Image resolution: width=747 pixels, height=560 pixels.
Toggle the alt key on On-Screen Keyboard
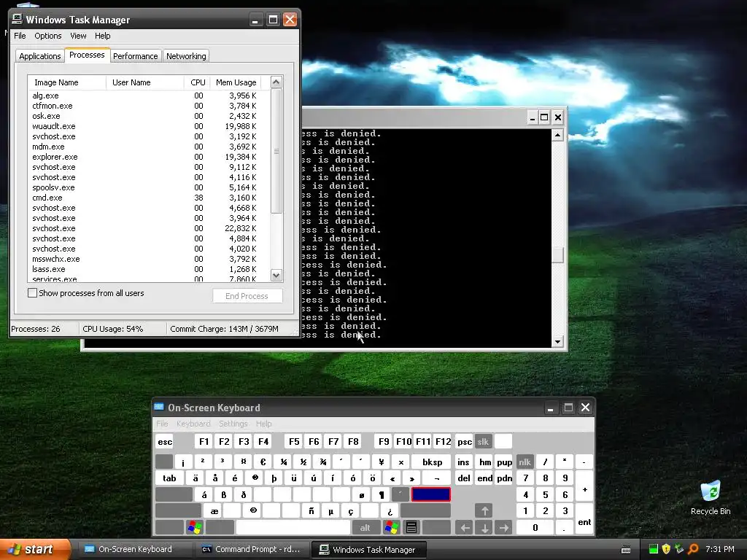pos(365,527)
